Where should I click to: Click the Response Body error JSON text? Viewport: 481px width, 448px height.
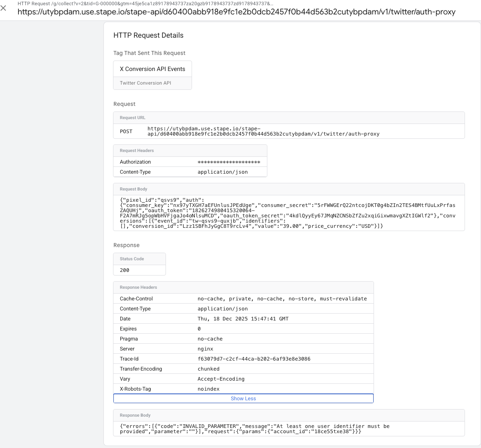pos(254,429)
